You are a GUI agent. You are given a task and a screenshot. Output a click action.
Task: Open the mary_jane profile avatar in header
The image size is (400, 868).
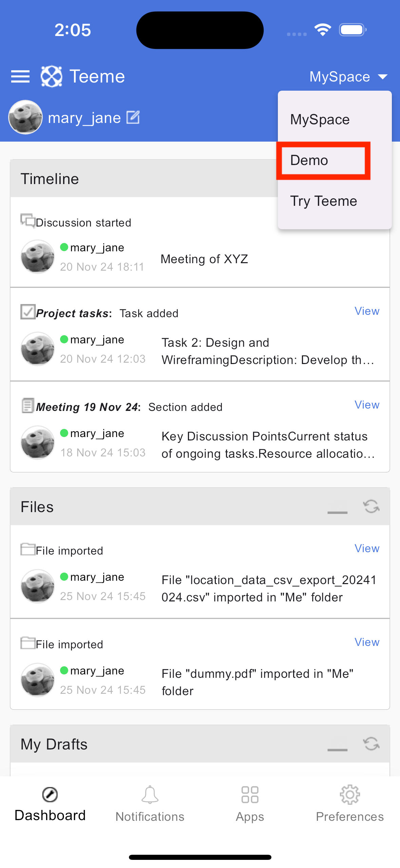pyautogui.click(x=25, y=117)
